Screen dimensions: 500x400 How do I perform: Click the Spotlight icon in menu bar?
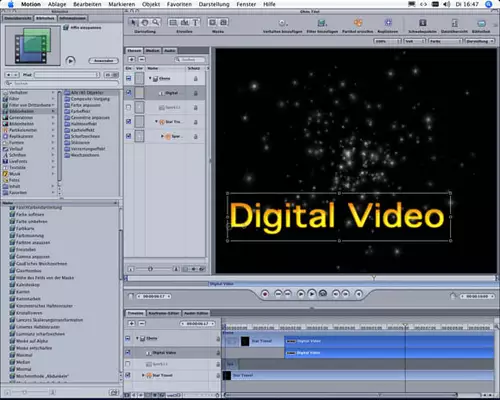[489, 4]
